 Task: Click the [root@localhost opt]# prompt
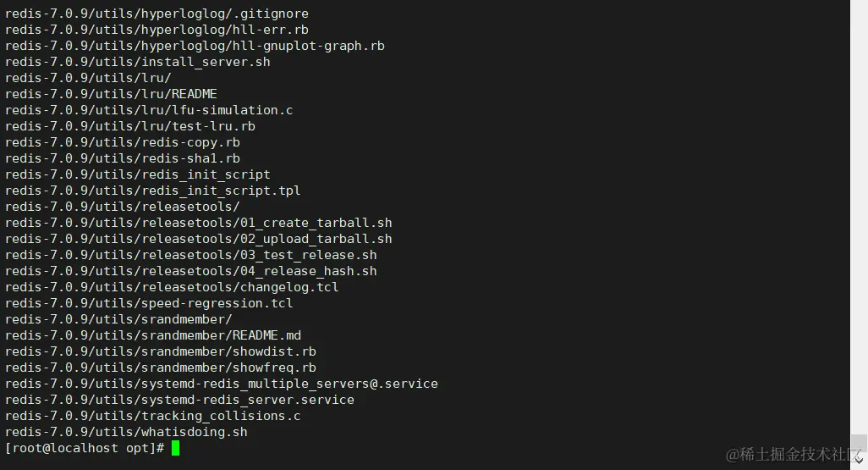click(85, 448)
